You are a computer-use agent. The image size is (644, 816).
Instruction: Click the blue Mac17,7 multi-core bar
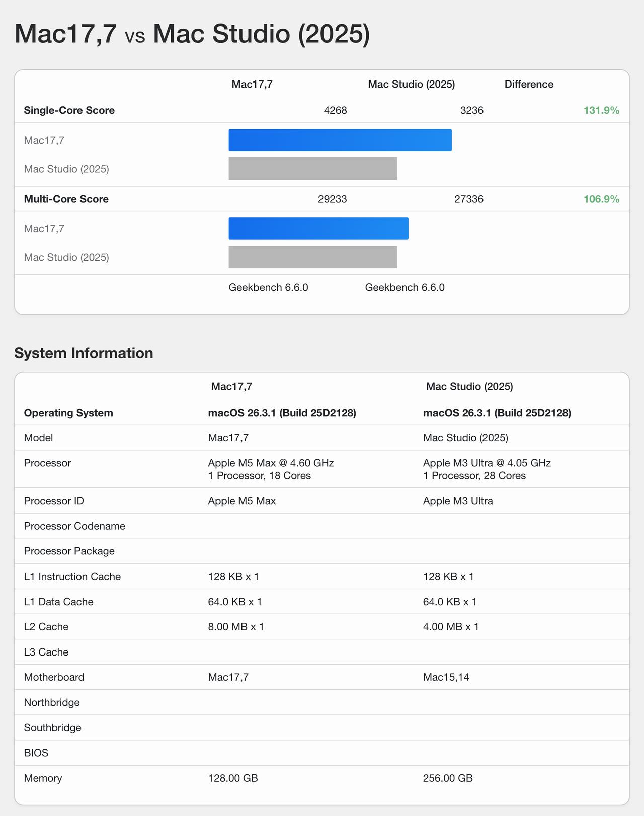318,229
